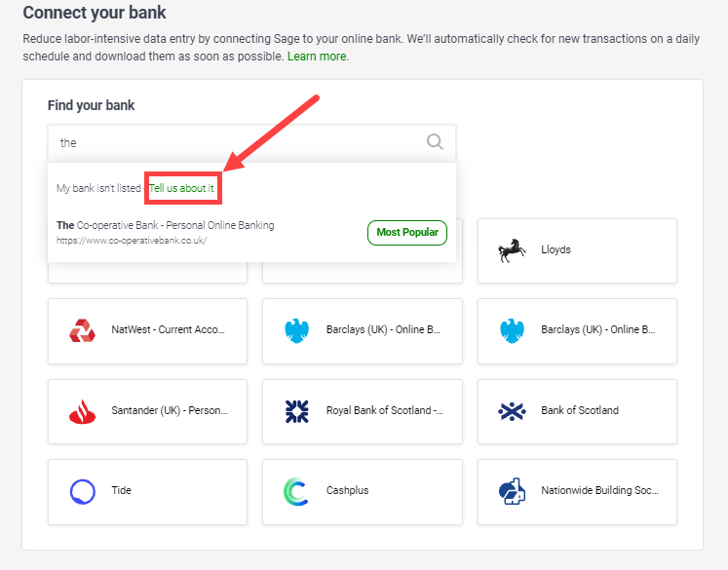Viewport: 728px width, 570px height.
Task: Click the Bank of Scotland logo
Action: pyautogui.click(x=512, y=411)
